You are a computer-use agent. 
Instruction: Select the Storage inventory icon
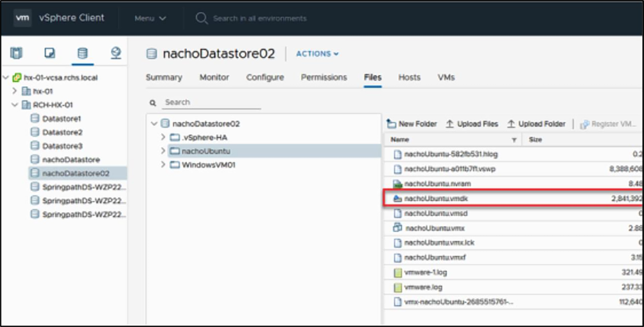pos(82,53)
